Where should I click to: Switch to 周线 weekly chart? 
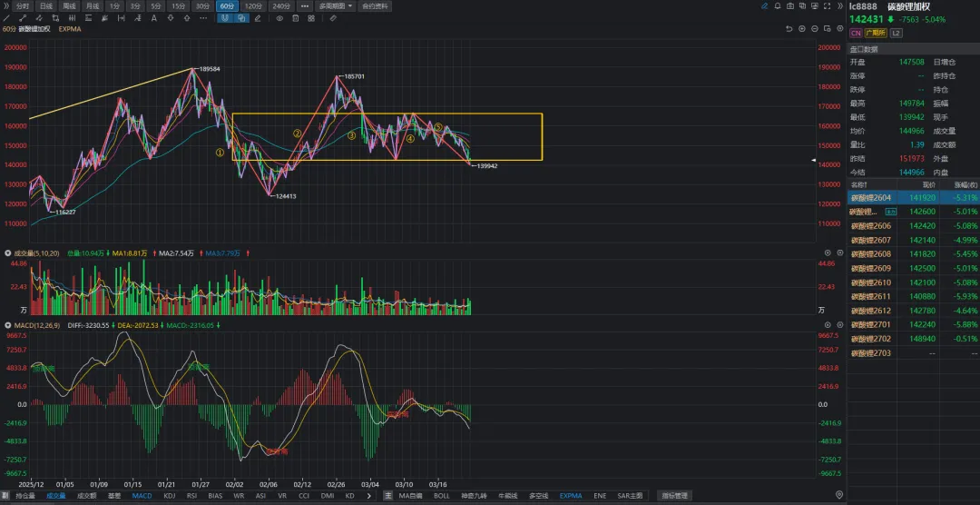click(69, 6)
